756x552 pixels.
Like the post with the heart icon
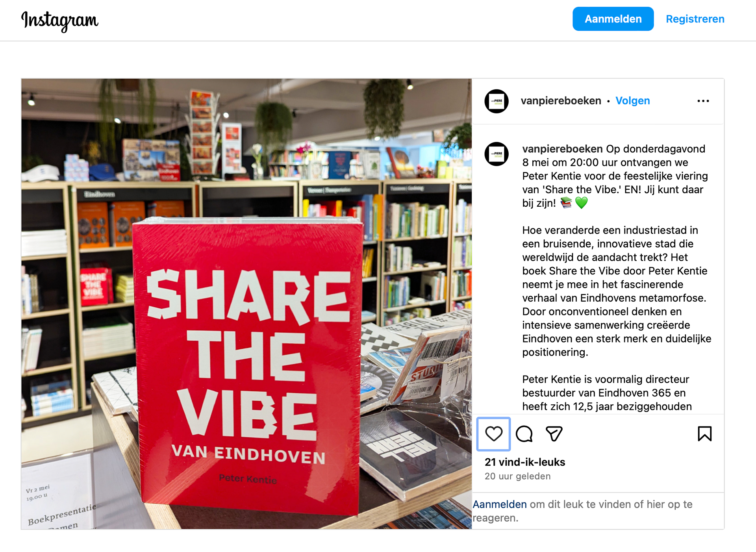tap(493, 434)
